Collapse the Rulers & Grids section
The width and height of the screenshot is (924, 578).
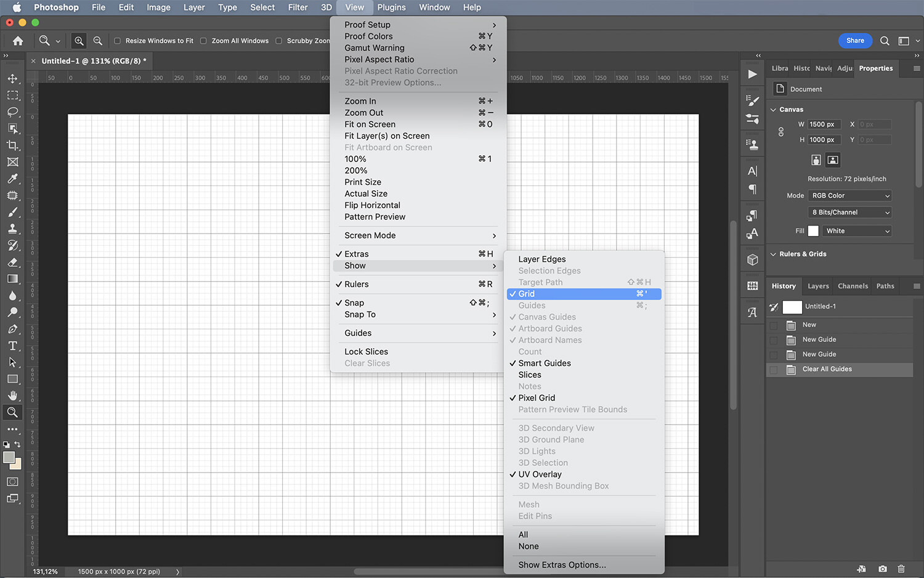pyautogui.click(x=774, y=254)
